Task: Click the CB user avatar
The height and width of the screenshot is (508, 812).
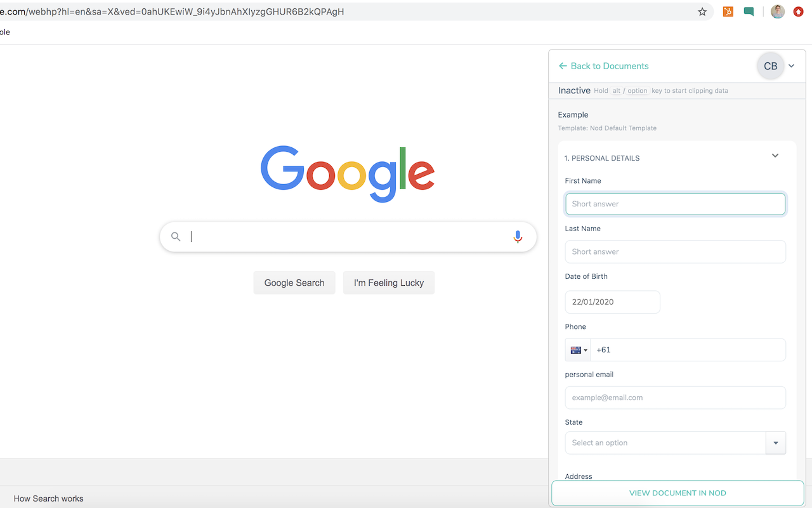Action: click(771, 66)
